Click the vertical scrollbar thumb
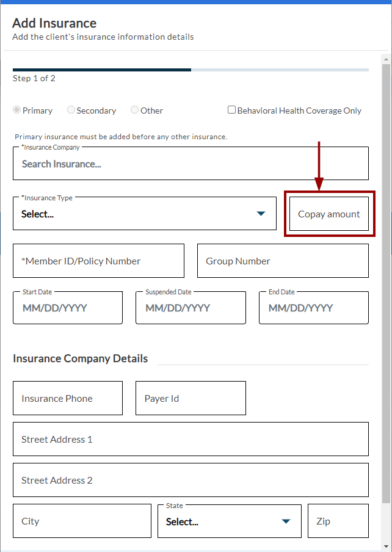 coord(386,283)
